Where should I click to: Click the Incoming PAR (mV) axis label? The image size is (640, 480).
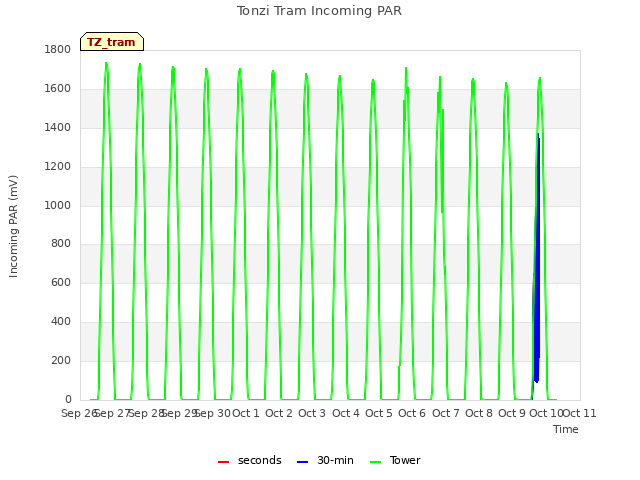[13, 227]
